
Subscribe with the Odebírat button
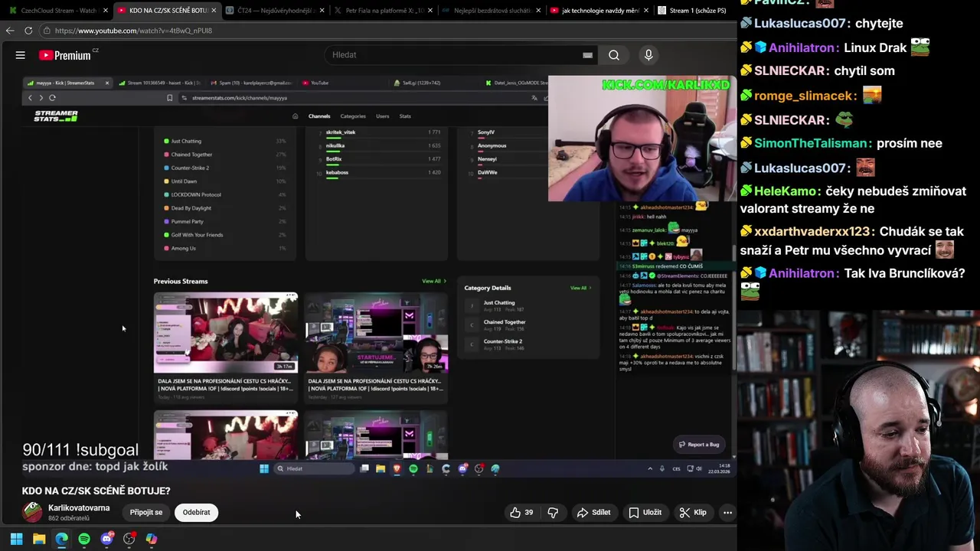(196, 513)
